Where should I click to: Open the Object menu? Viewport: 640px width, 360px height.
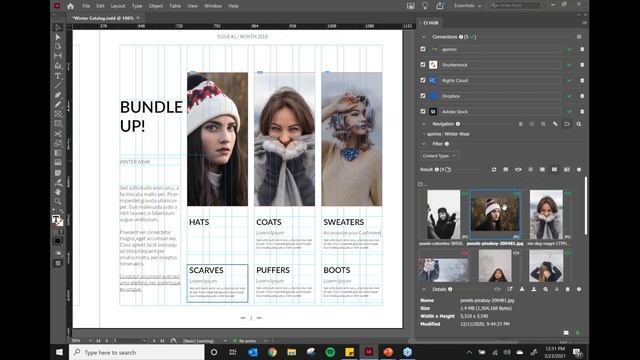click(x=156, y=6)
